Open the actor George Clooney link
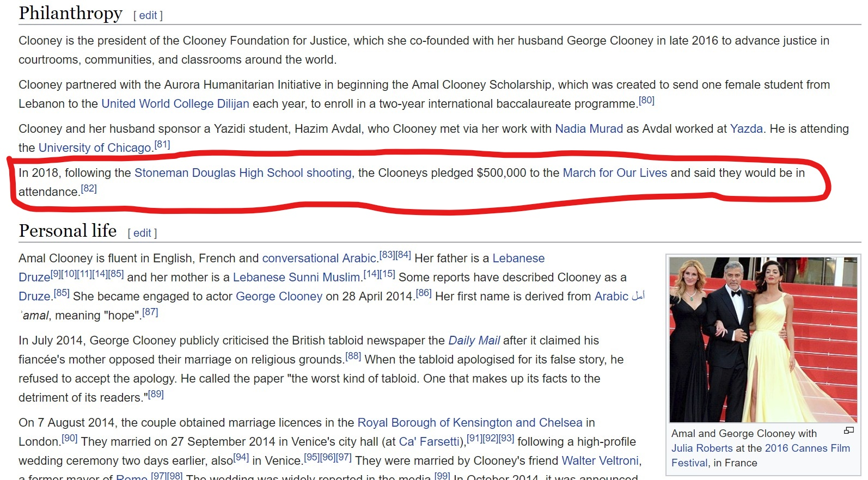 tap(279, 296)
